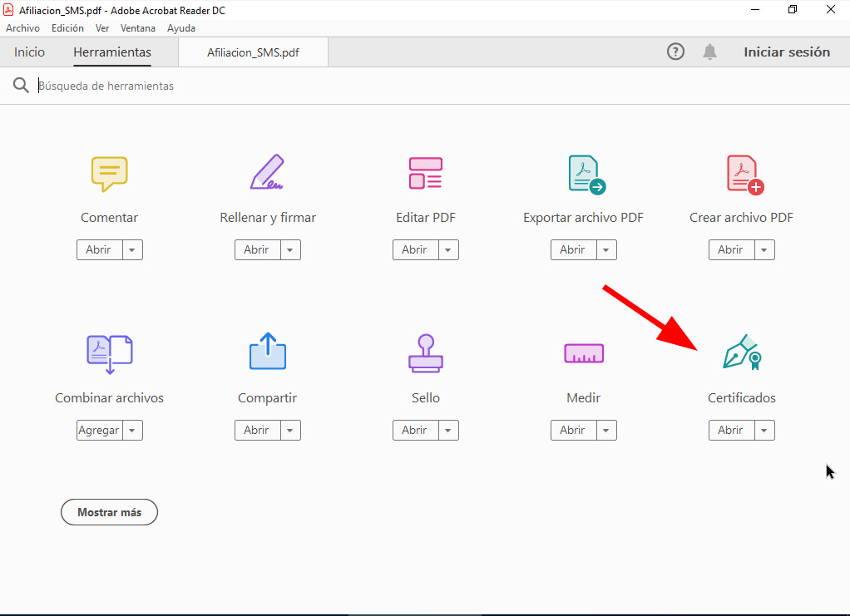Select the Crear archivo PDF icon

tap(745, 175)
